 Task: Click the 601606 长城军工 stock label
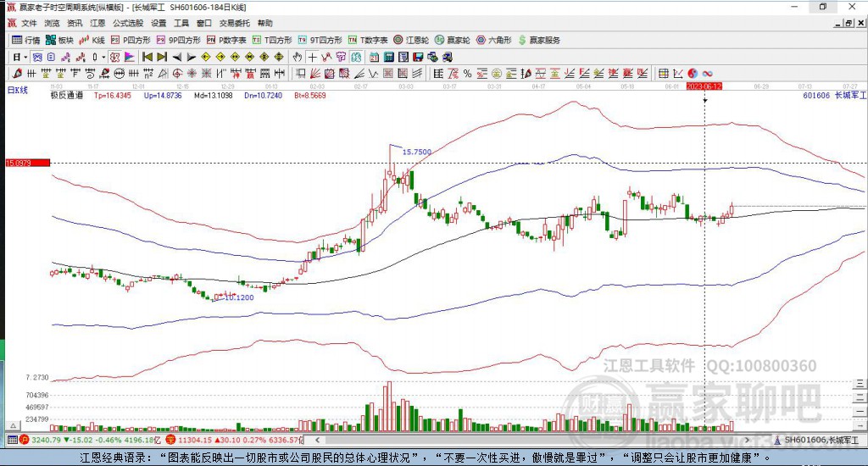tap(834, 95)
